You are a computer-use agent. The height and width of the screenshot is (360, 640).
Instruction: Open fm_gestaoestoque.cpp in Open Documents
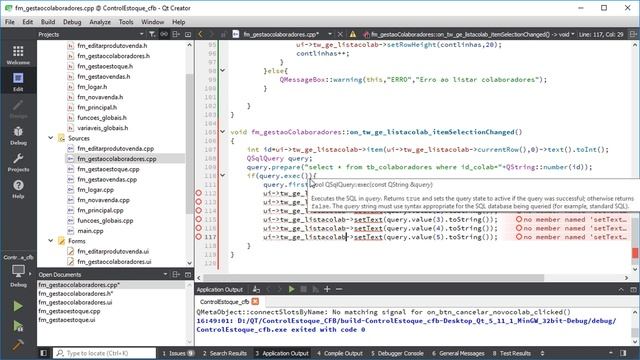(x=69, y=311)
